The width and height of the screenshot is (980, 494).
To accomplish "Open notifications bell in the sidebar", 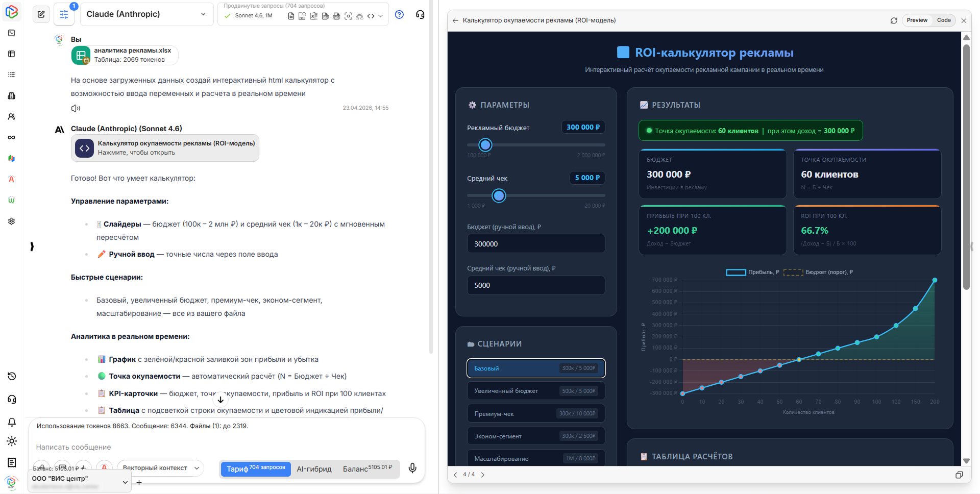I will (12, 422).
